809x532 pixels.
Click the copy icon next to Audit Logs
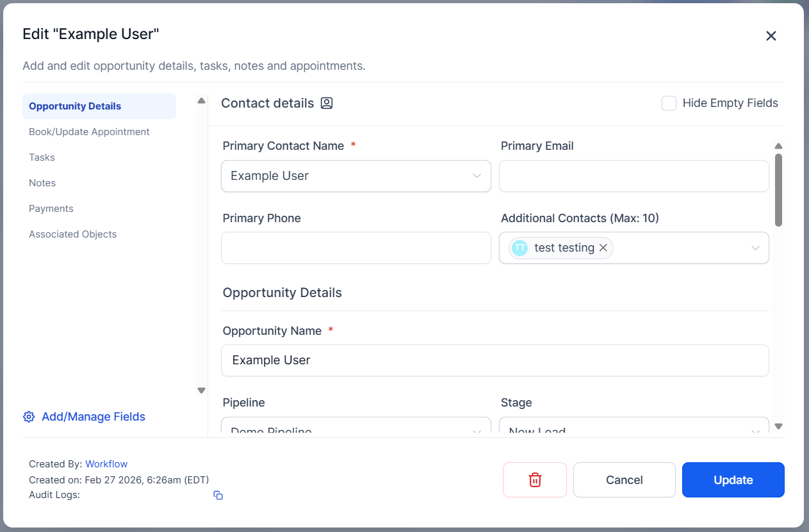tap(218, 495)
